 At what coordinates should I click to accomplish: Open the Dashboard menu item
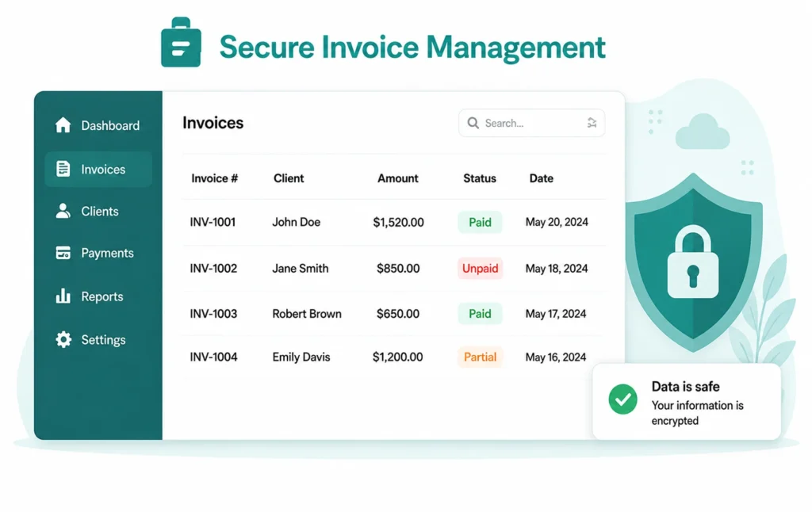[98, 125]
